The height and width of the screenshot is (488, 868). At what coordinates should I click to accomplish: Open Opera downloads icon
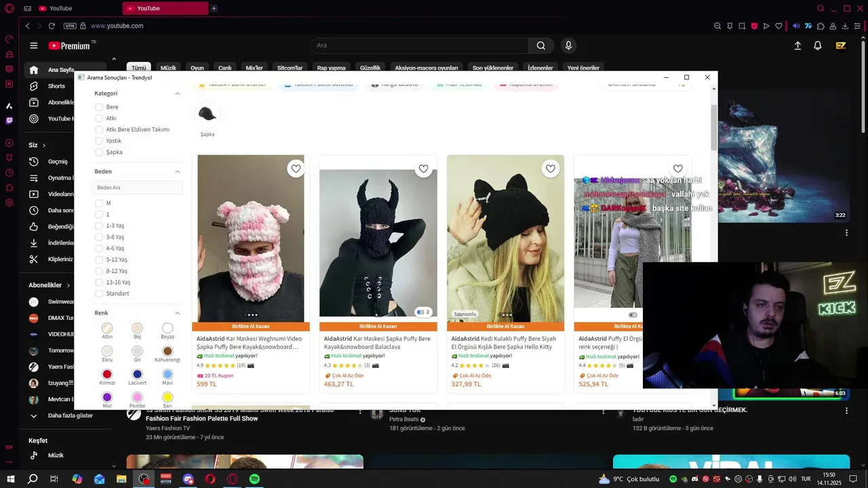[845, 26]
